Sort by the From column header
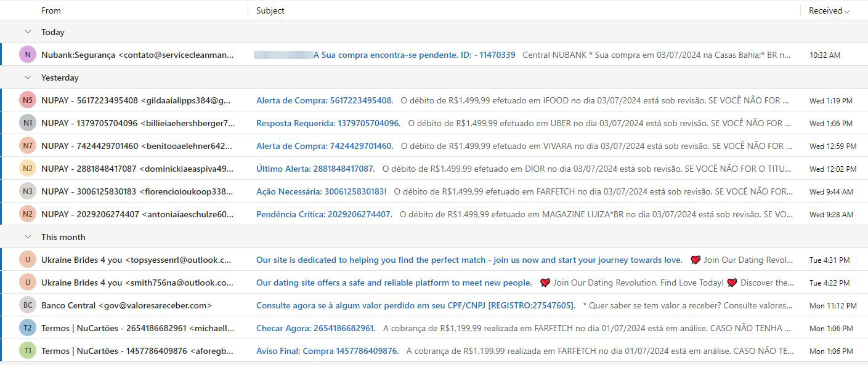 coord(51,10)
